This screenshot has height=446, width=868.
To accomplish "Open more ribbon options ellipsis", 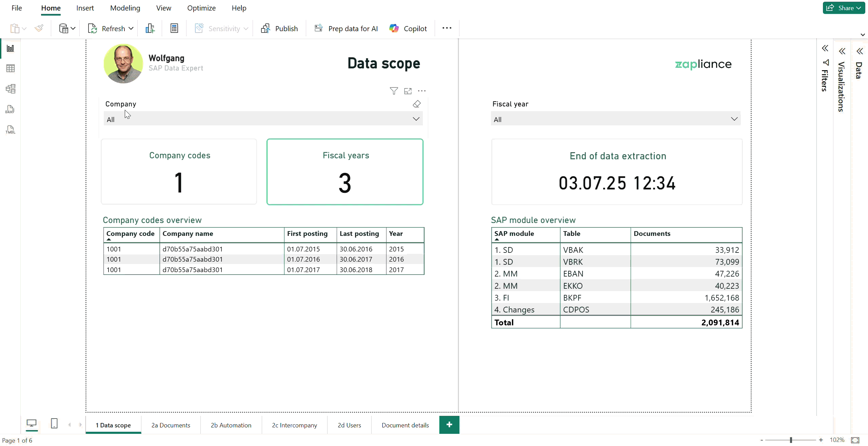I will [447, 28].
